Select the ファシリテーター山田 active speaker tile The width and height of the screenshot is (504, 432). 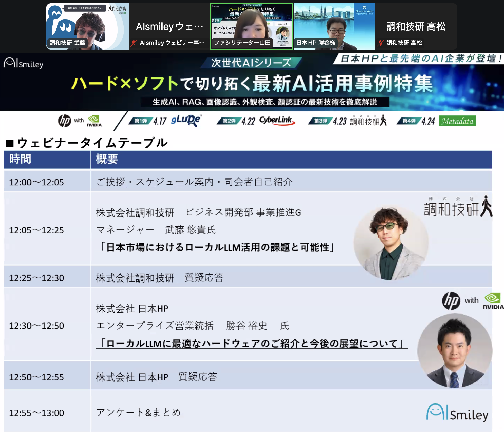click(252, 26)
